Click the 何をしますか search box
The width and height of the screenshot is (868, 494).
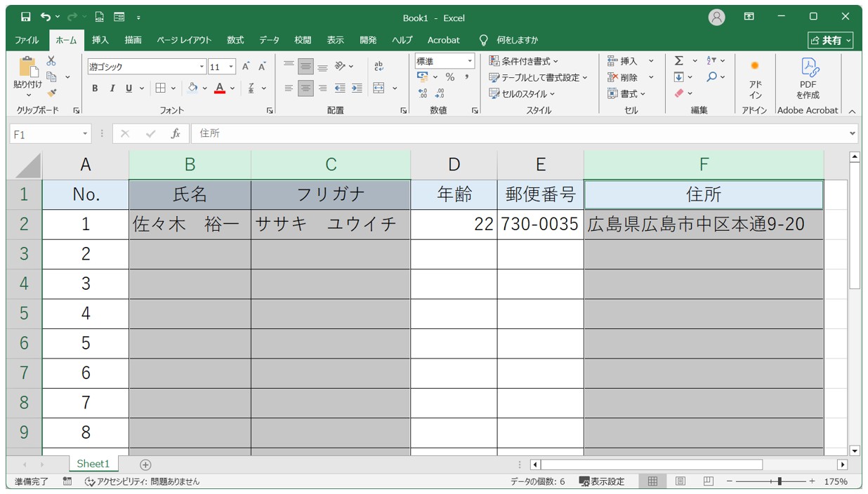(508, 40)
